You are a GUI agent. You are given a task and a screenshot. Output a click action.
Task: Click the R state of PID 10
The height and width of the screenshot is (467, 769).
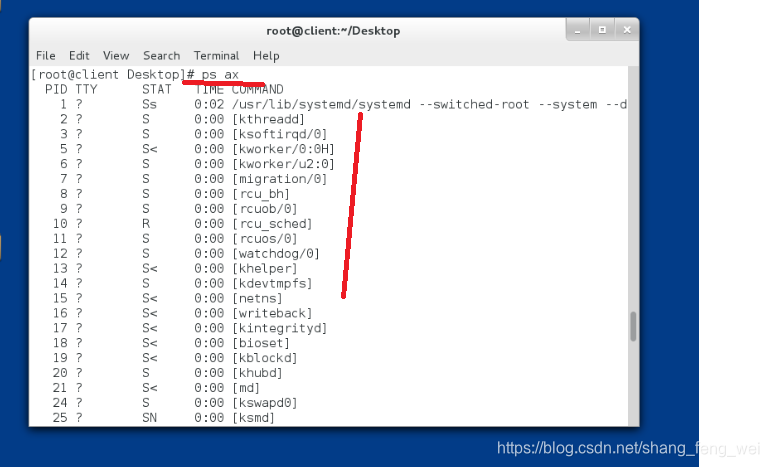pyautogui.click(x=146, y=224)
